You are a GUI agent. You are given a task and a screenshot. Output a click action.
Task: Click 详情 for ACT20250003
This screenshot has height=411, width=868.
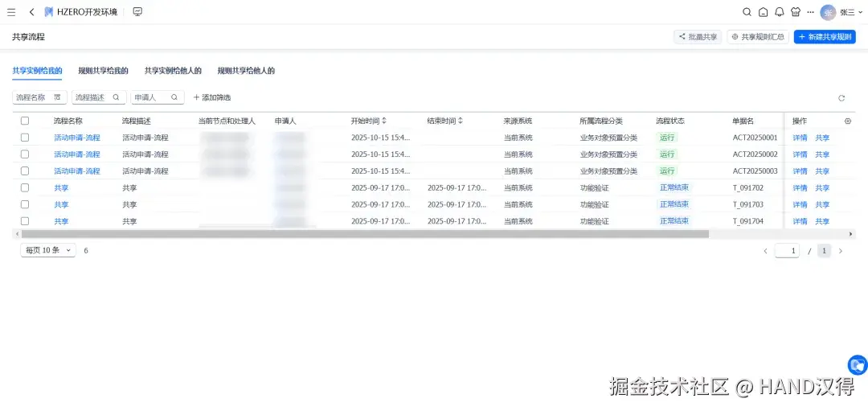[x=800, y=171]
